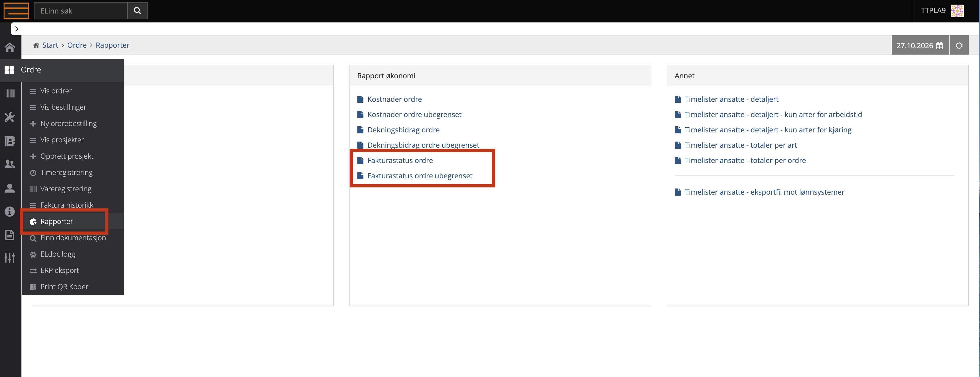The width and height of the screenshot is (980, 377).
Task: Open the TTPLA9 user account menu
Action: coord(942,11)
